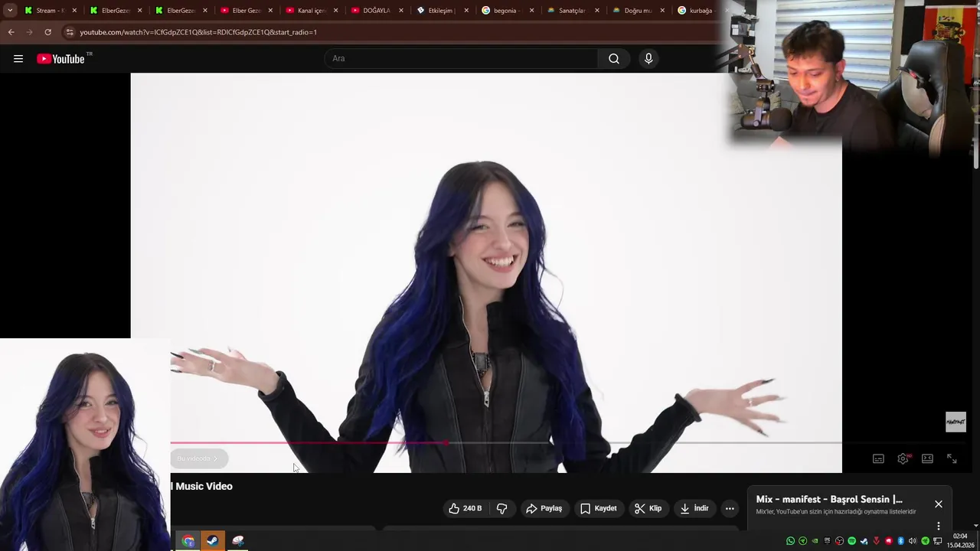980x551 pixels.
Task: Like the video showing 240 B
Action: coord(465,508)
